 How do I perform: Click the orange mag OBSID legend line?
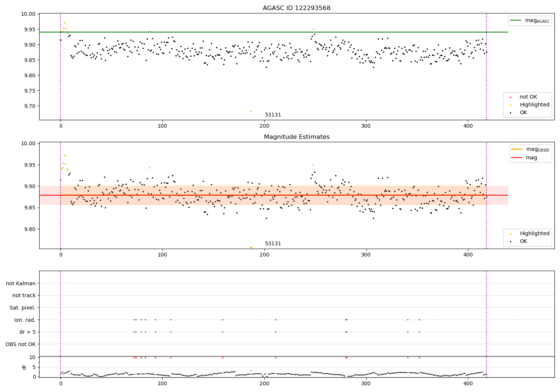(x=517, y=149)
